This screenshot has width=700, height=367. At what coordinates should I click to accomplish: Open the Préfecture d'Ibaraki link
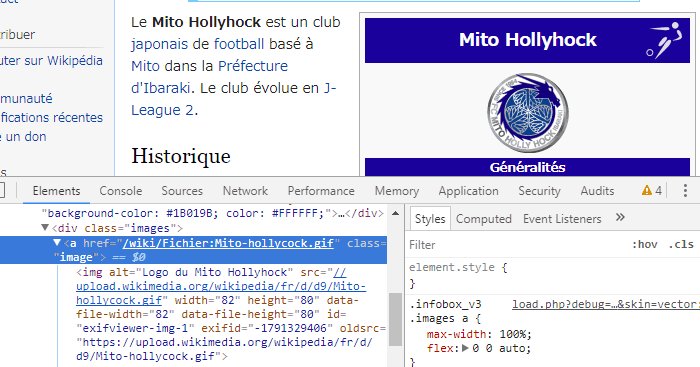[209, 77]
